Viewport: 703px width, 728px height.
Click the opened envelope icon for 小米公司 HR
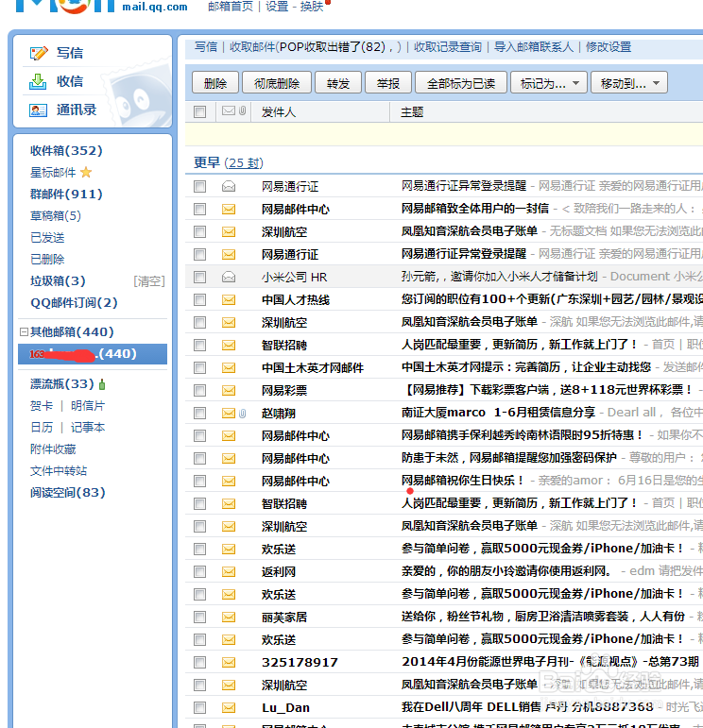[228, 278]
